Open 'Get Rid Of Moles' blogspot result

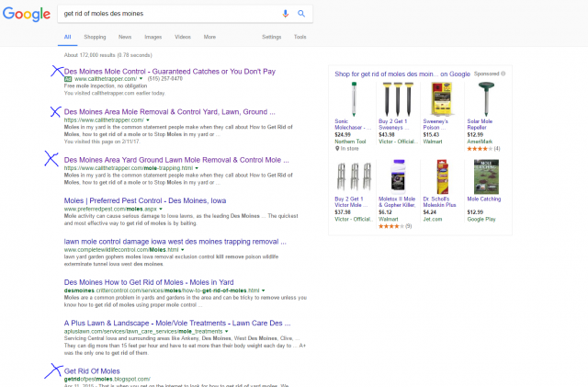(92, 371)
